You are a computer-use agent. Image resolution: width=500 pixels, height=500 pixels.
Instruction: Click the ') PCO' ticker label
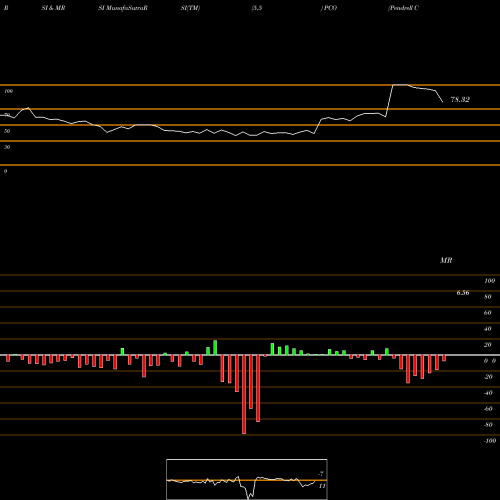pos(329,8)
